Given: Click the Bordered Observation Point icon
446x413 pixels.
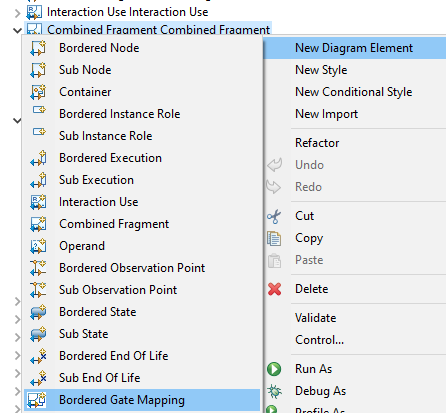Looking at the screenshot, I should (38, 268).
